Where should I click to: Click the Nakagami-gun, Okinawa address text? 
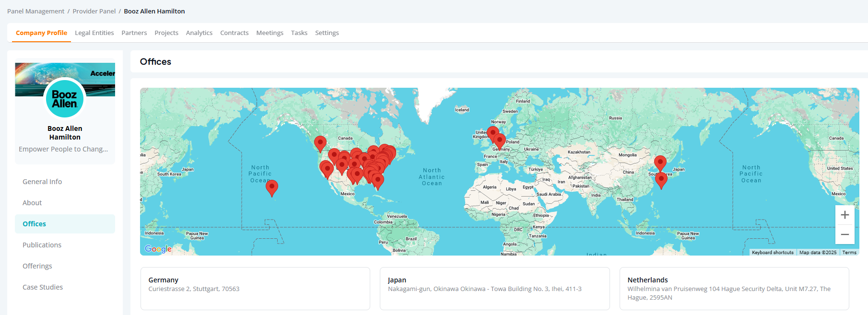click(x=485, y=289)
